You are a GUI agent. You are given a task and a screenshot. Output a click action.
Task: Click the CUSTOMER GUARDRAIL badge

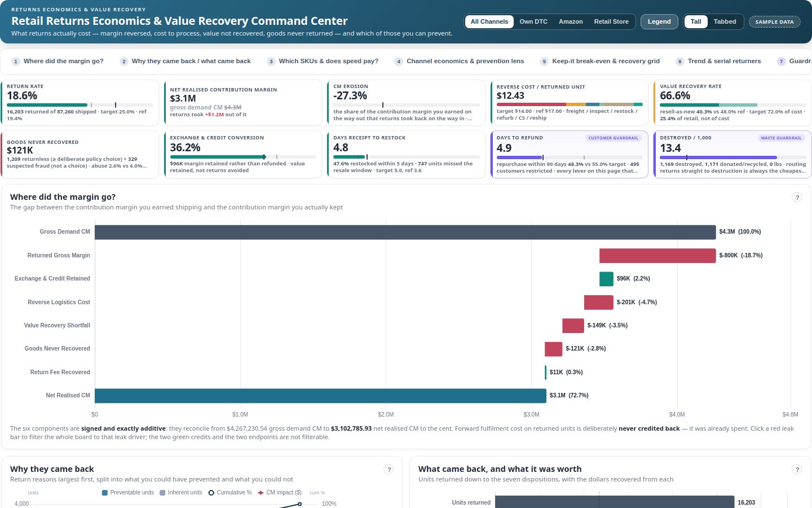(x=613, y=138)
